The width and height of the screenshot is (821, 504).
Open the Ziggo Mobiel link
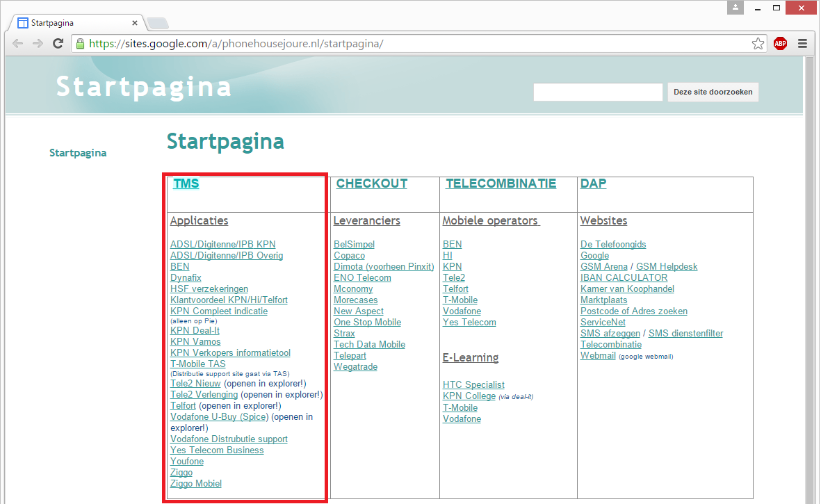pos(196,484)
